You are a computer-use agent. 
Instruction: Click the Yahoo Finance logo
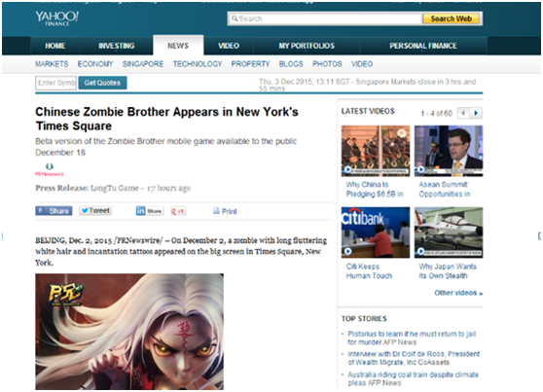coord(57,18)
